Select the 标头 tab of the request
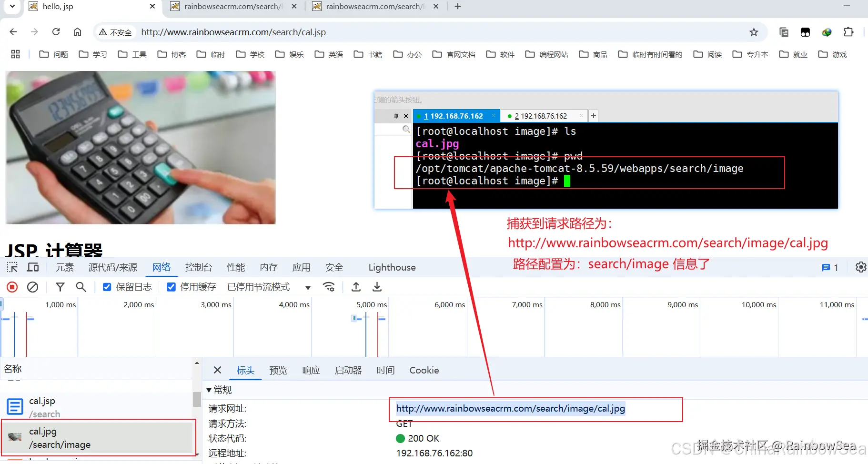 click(x=245, y=370)
